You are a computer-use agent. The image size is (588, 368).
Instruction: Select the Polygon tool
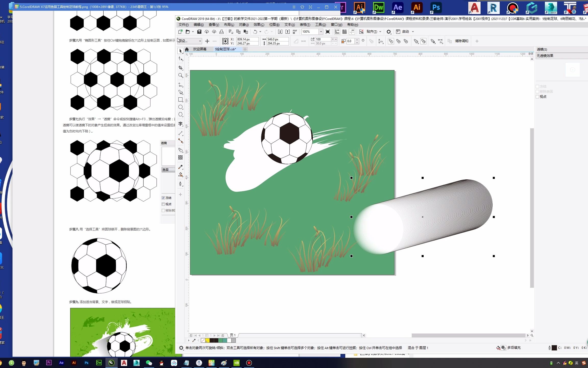click(x=180, y=114)
